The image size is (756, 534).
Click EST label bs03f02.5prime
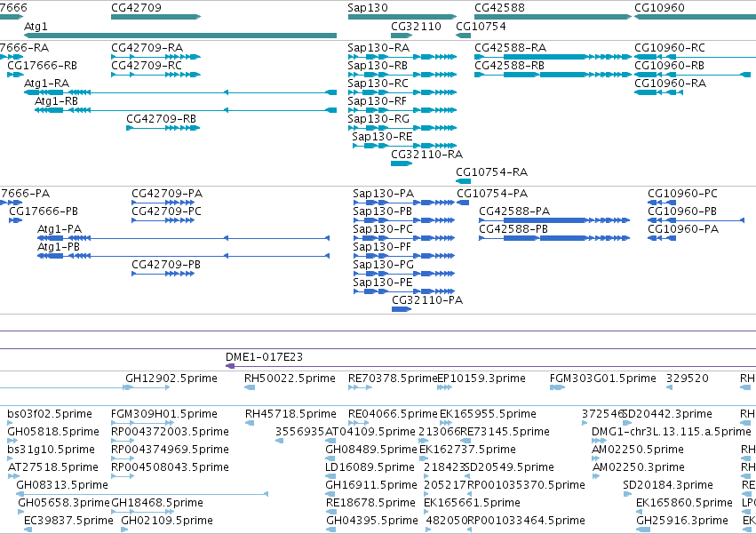[50, 414]
